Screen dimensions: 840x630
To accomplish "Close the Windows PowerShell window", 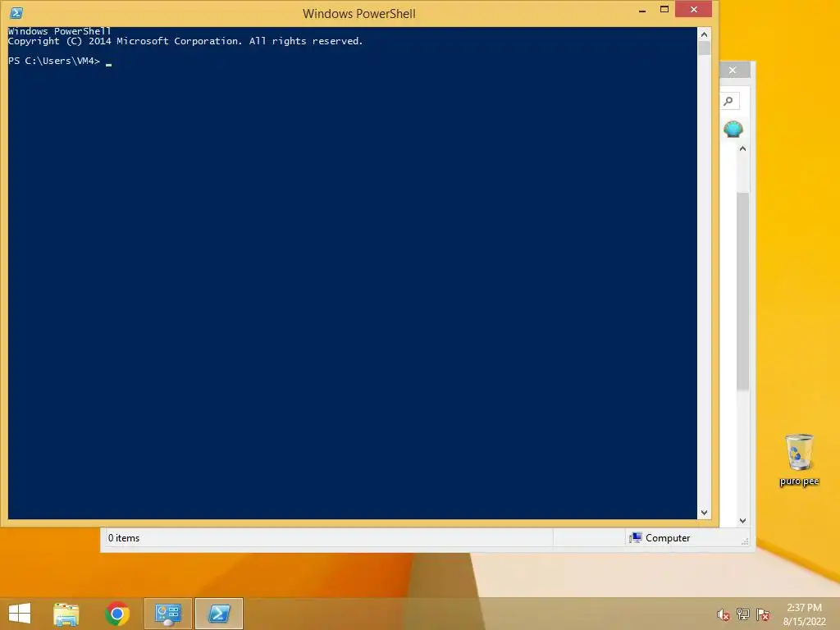I will 694,10.
